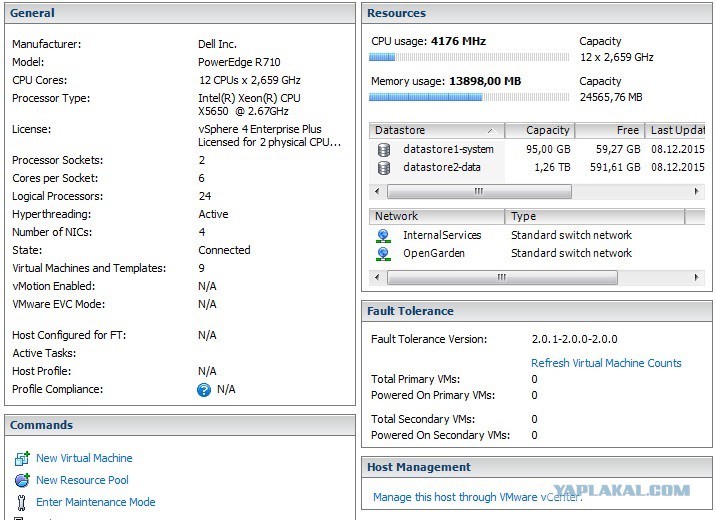Image resolution: width=716 pixels, height=520 pixels.
Task: Click the Dell Inc. manufacturer value
Action: coord(217,44)
